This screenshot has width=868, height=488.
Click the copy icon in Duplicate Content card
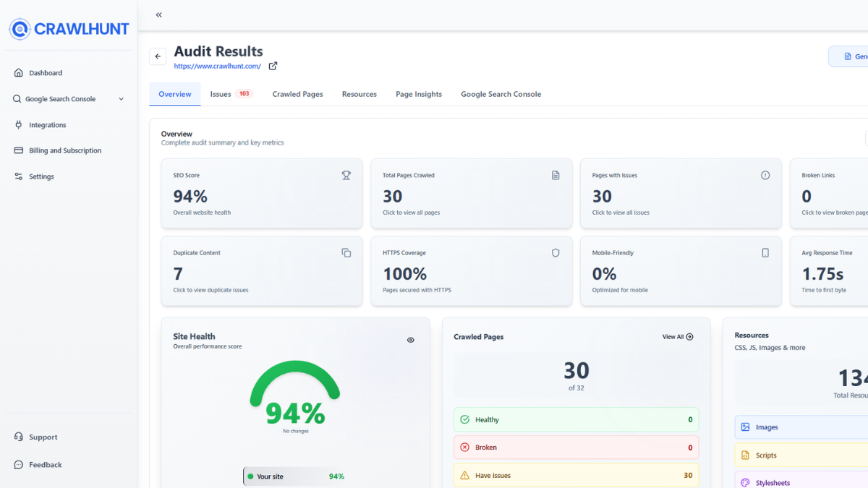(346, 253)
